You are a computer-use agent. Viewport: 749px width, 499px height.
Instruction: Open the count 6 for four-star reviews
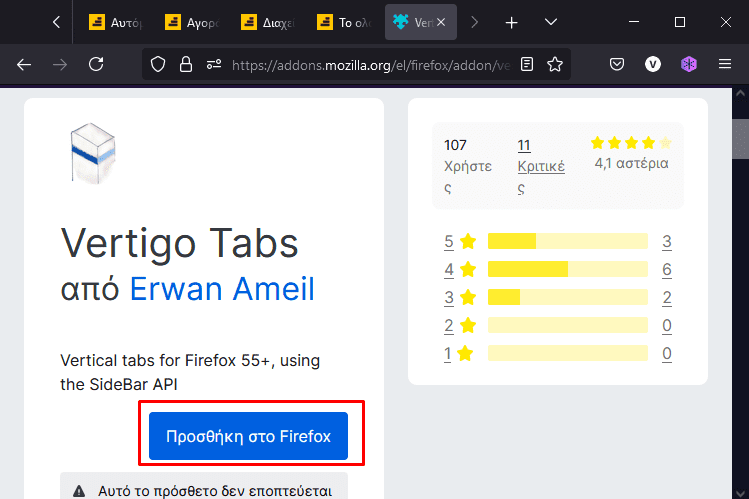[667, 269]
